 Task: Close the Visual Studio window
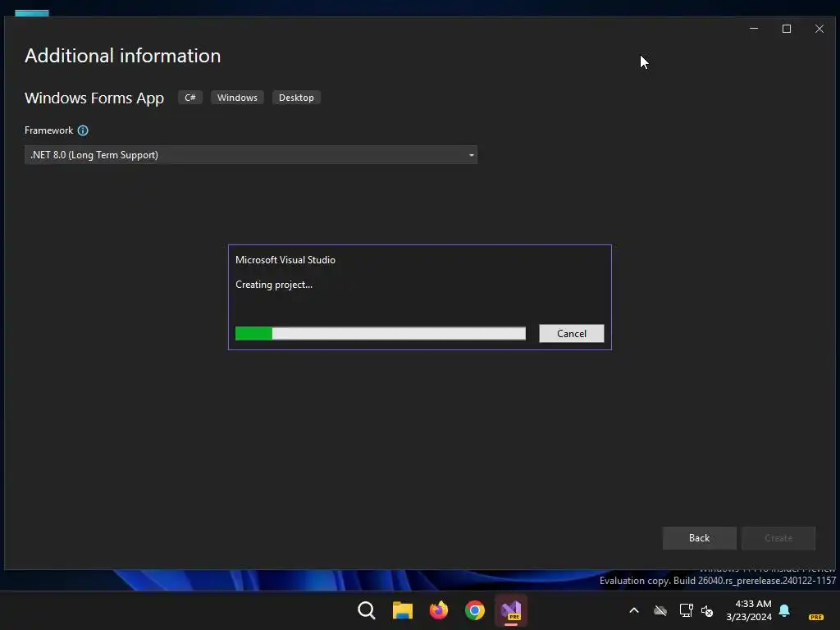[x=819, y=29]
